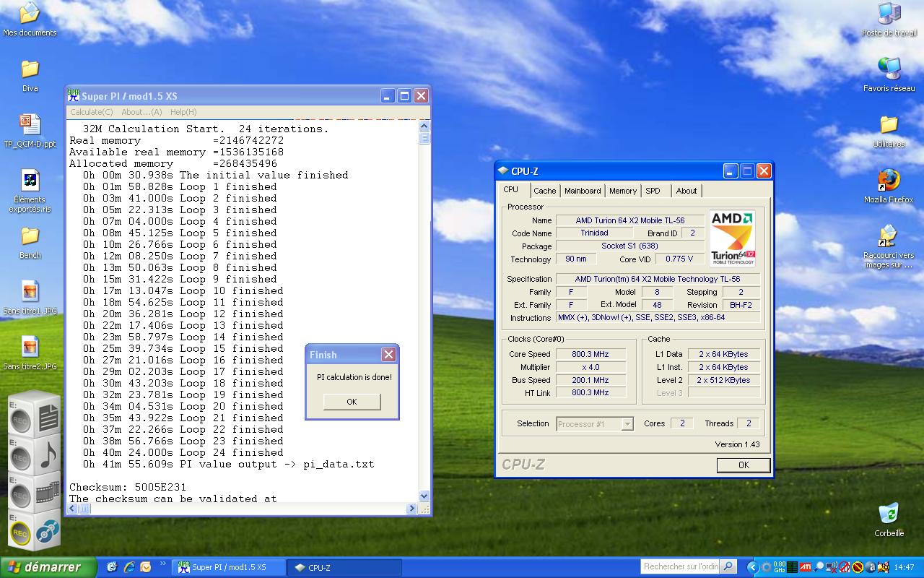Click the Code Name Trinidad value
Image resolution: width=924 pixels, height=578 pixels.
pyautogui.click(x=594, y=233)
